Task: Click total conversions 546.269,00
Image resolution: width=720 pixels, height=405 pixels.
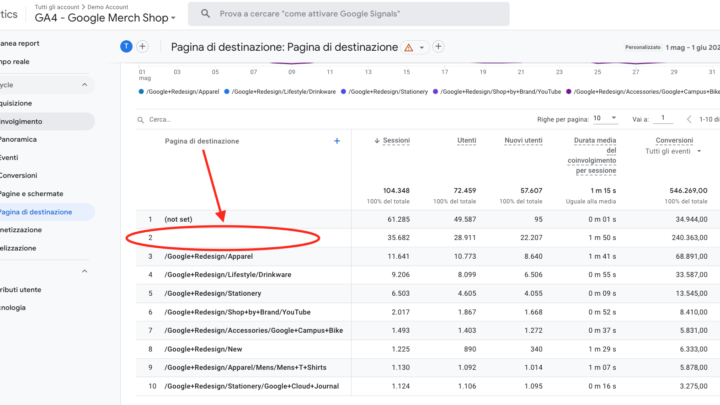Action: (x=688, y=191)
